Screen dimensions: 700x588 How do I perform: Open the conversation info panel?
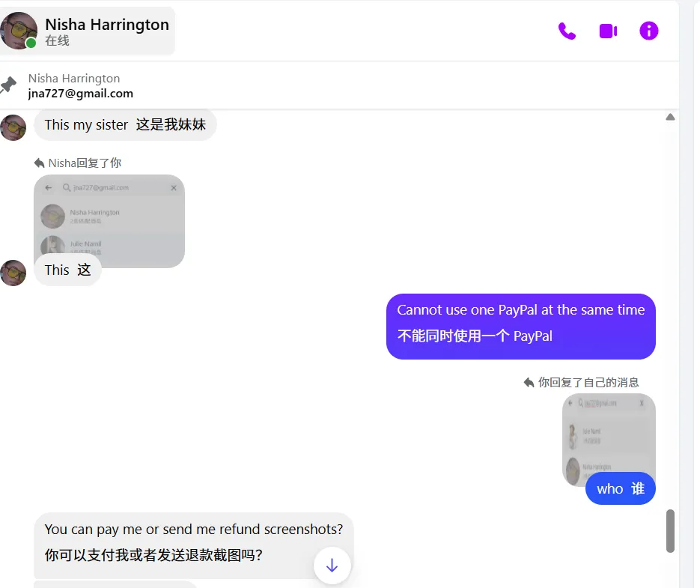click(x=648, y=31)
